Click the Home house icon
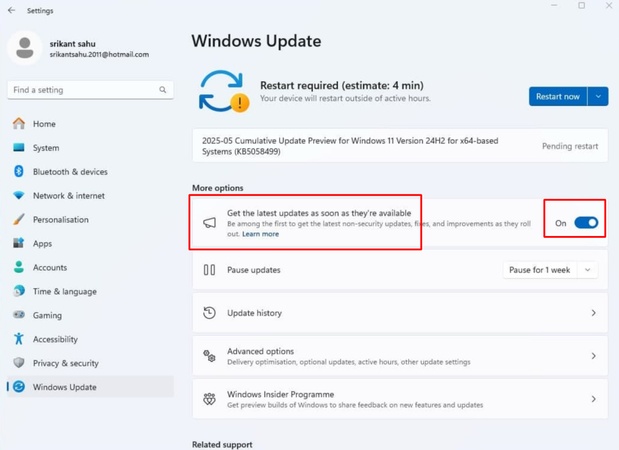 tap(19, 124)
